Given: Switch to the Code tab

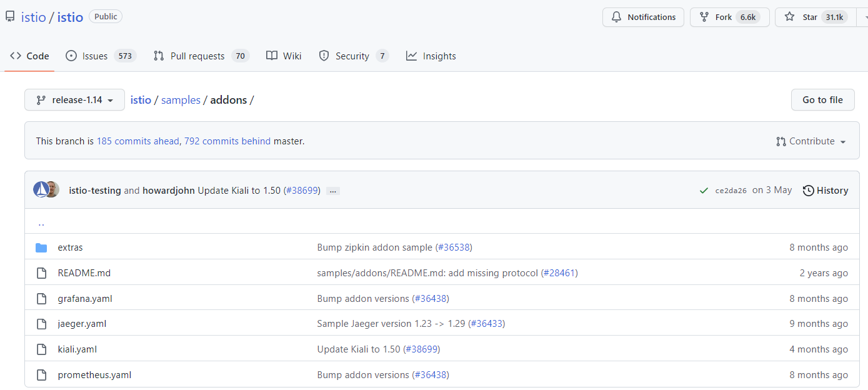Looking at the screenshot, I should pyautogui.click(x=29, y=56).
